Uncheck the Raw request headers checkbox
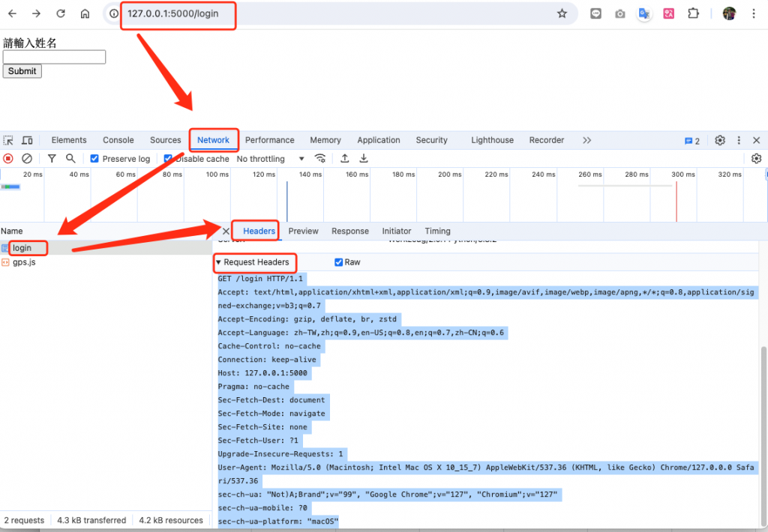Viewport: 768px width, 532px height. click(338, 262)
